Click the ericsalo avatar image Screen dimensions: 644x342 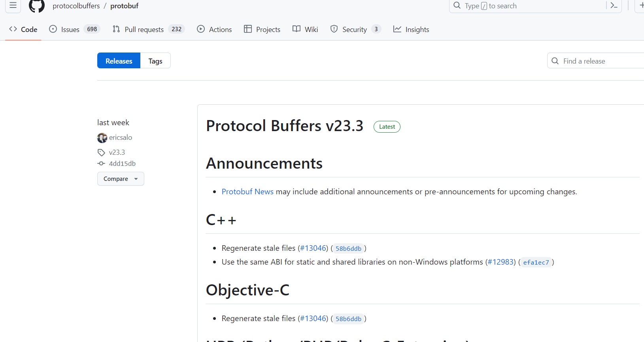coord(102,138)
